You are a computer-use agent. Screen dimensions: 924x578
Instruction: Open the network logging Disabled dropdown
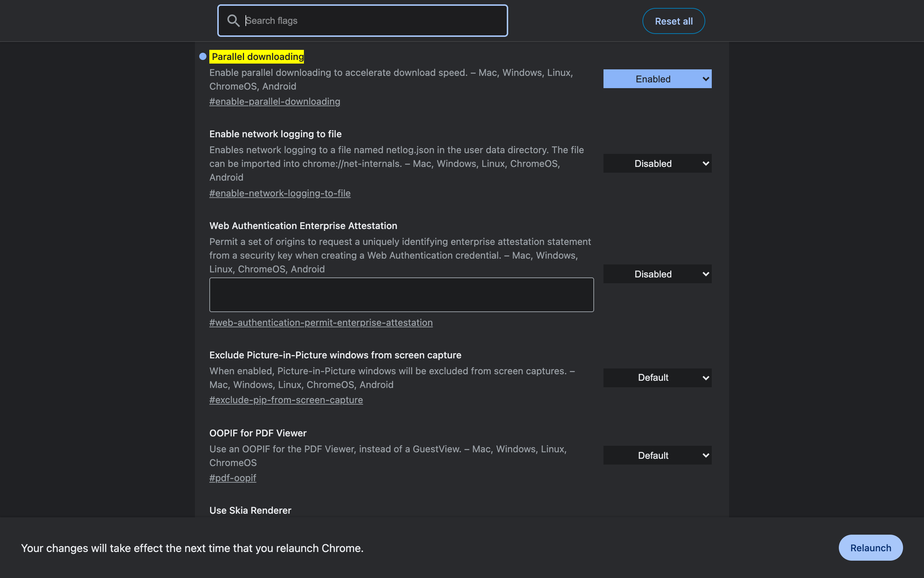coord(657,163)
